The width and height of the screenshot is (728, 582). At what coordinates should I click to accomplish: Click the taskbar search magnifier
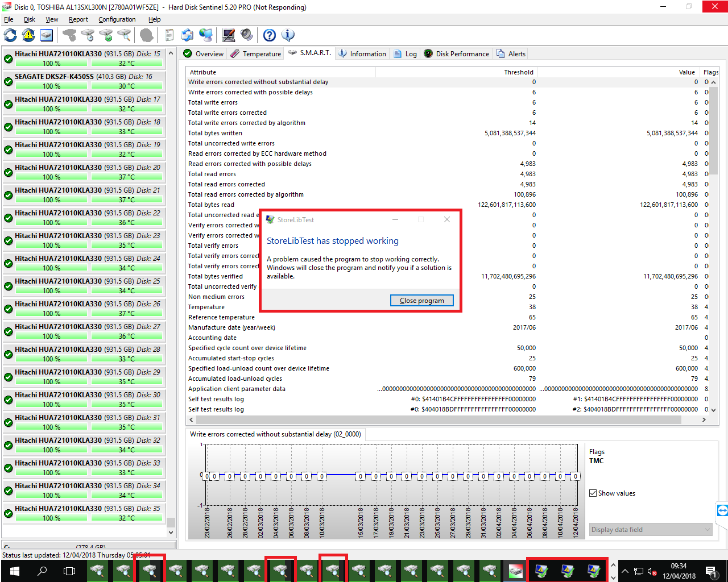[42, 571]
